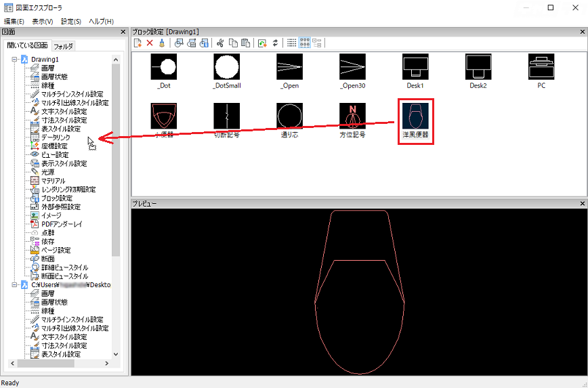The image size is (588, 388).
Task: Switch to 開いている図面 tab
Action: point(27,46)
